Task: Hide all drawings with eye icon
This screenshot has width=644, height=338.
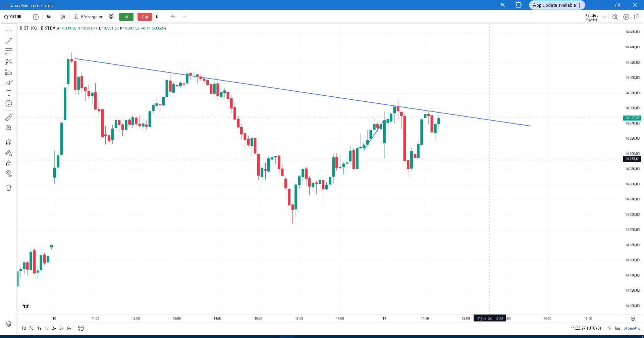Action: pos(9,173)
